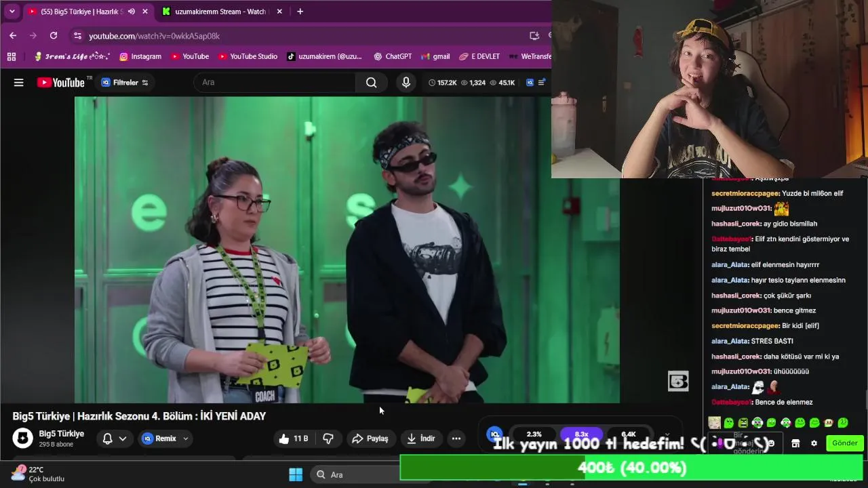The image size is (868, 488).
Task: Click the 45.1K stat in toolbar
Action: (x=502, y=83)
